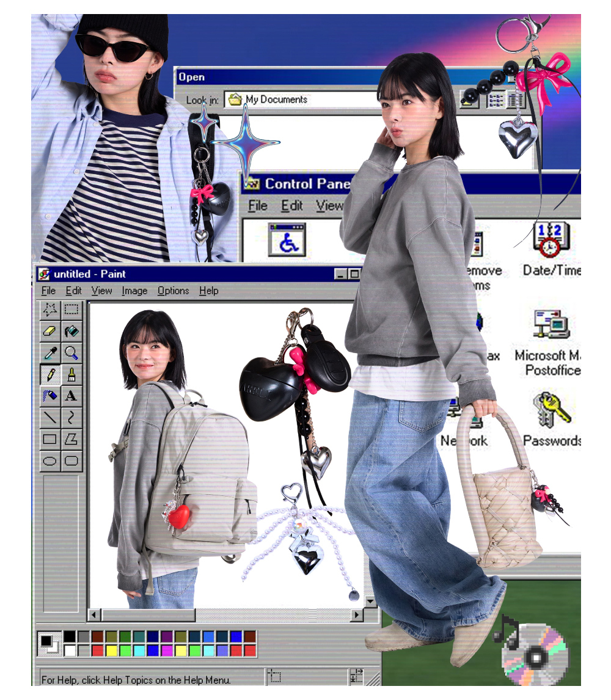
Task: Select the Polygon shape tool
Action: (71, 439)
